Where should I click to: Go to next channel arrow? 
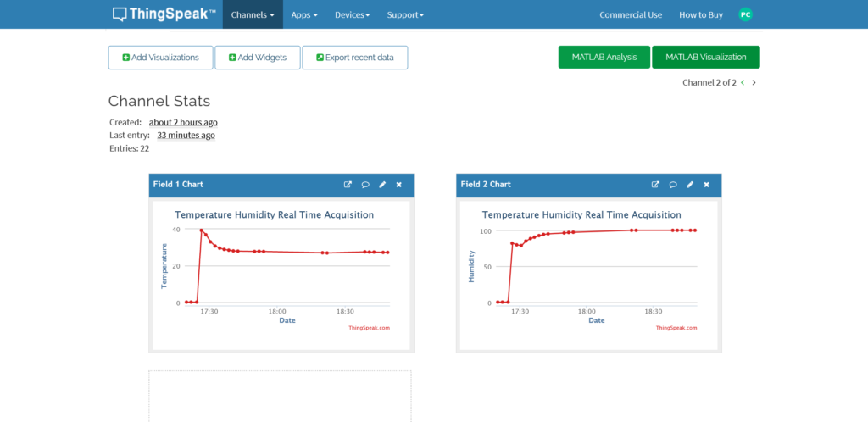click(x=754, y=83)
